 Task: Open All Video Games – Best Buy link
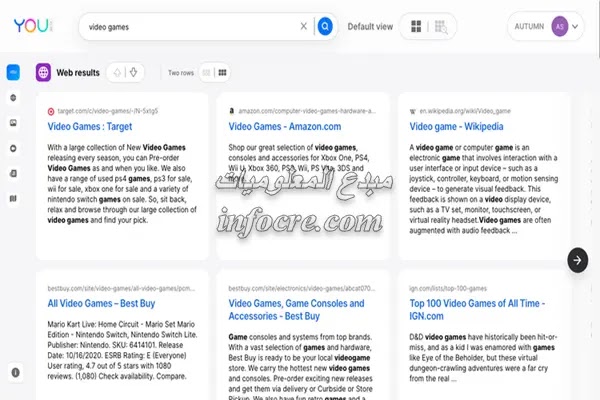[x=101, y=304]
